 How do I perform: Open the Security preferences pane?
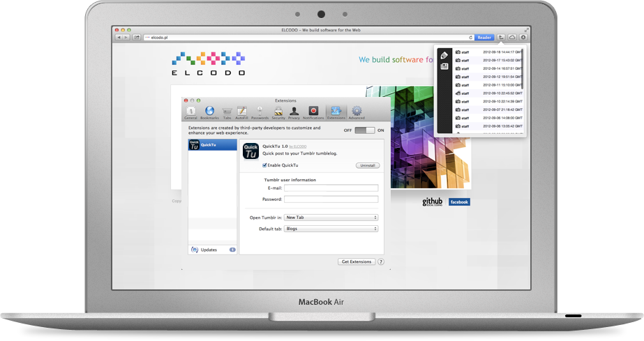[x=278, y=112]
